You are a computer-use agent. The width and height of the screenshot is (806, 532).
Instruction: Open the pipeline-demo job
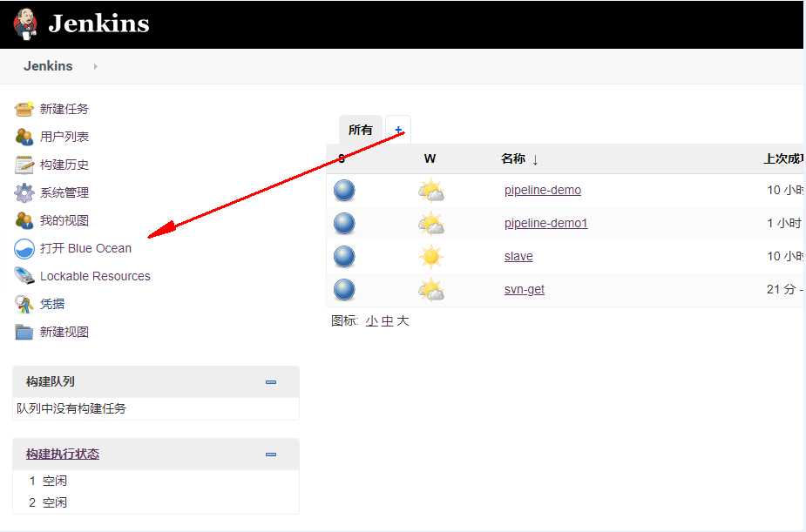pyautogui.click(x=543, y=190)
